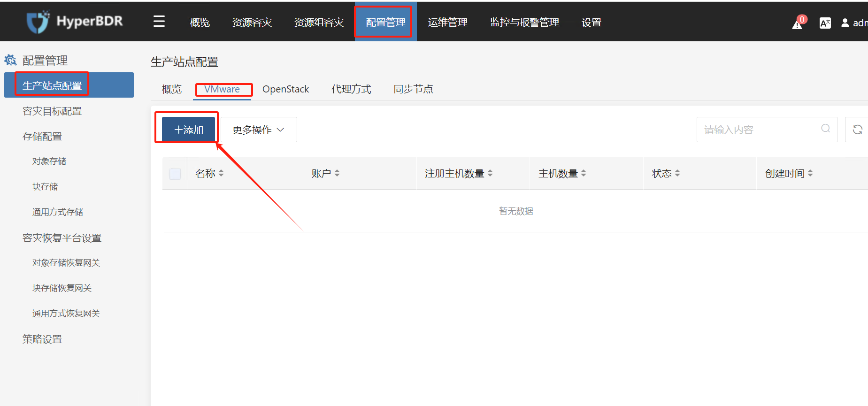This screenshot has width=868, height=406.
Task: Toggle the hamburger menu icon
Action: tap(159, 22)
